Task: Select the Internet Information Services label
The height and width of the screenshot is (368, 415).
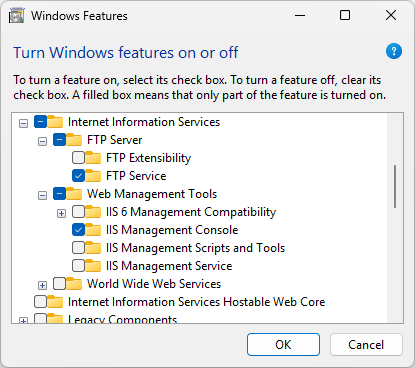Action: pyautogui.click(x=144, y=122)
